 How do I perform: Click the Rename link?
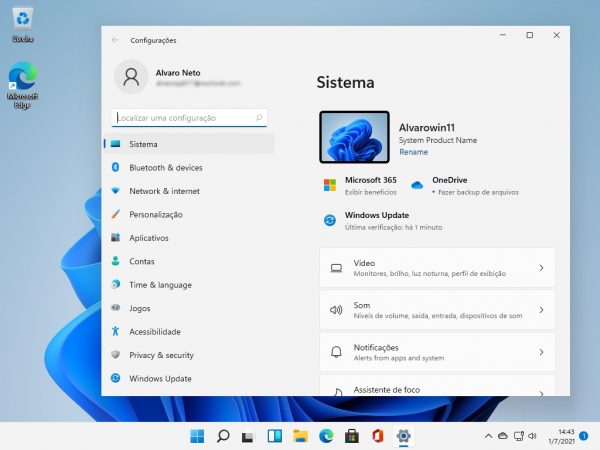(x=413, y=152)
